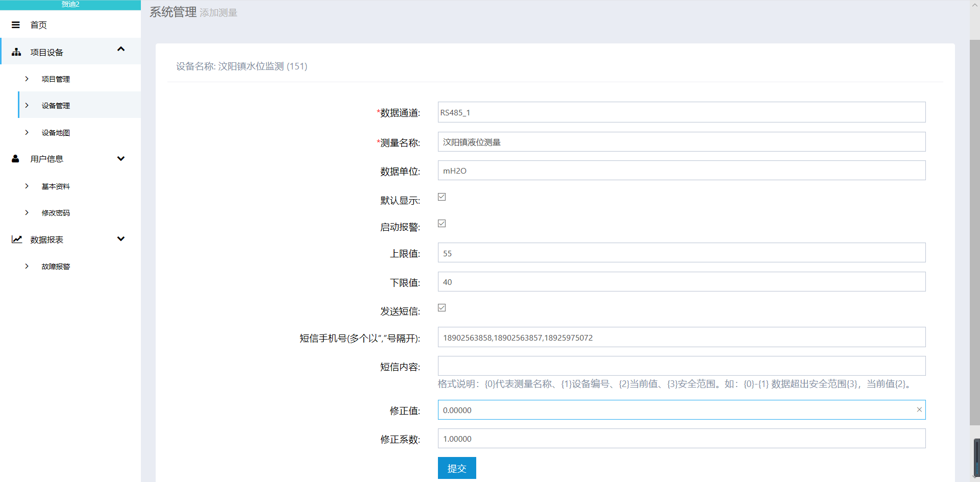Toggle the 默认显示 checkbox
The image size is (980, 482).
pyautogui.click(x=442, y=197)
